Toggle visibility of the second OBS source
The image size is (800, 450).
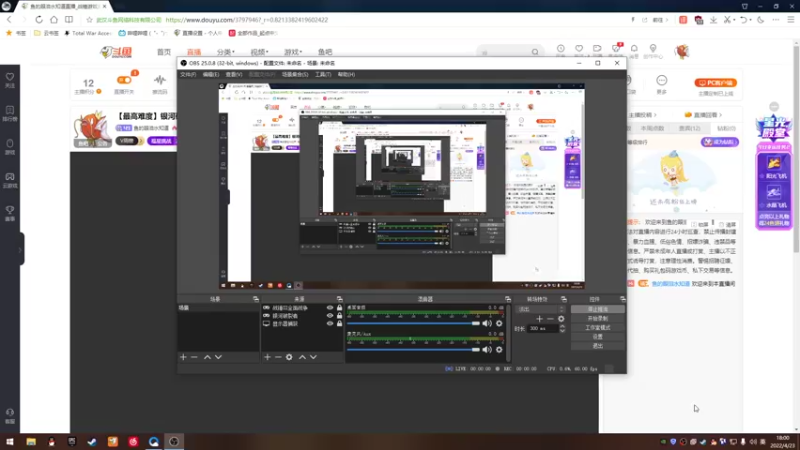pyautogui.click(x=330, y=315)
